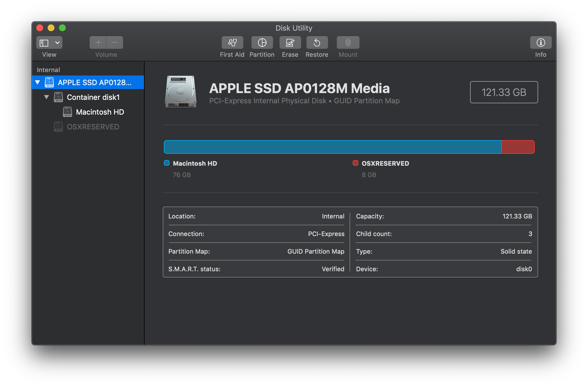Select the Restore toolbar icon
The width and height of the screenshot is (588, 387).
(317, 43)
